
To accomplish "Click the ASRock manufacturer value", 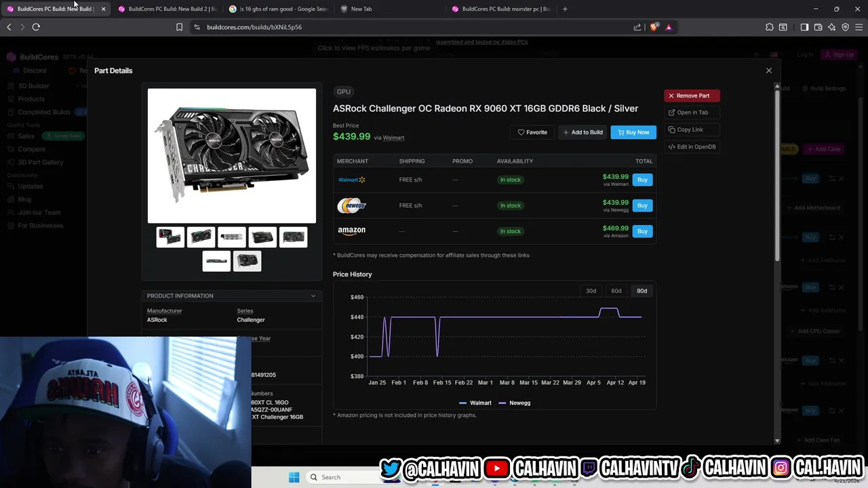I will click(x=157, y=320).
